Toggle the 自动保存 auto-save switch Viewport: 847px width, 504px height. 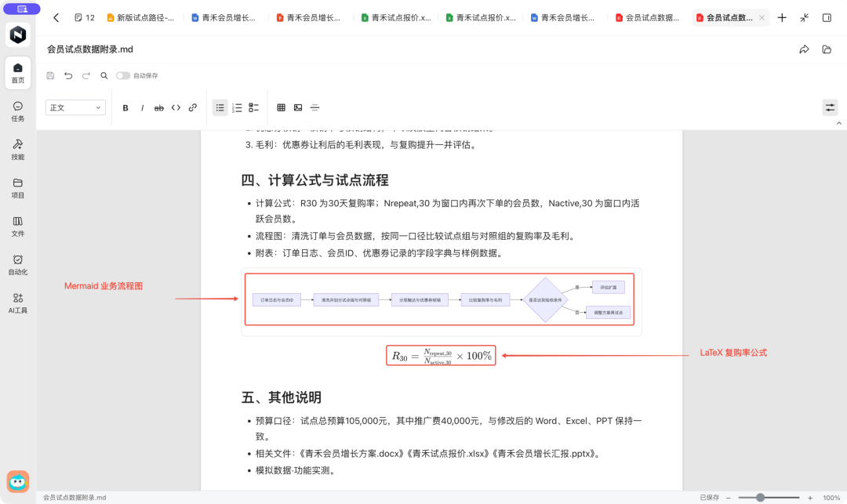pyautogui.click(x=122, y=75)
